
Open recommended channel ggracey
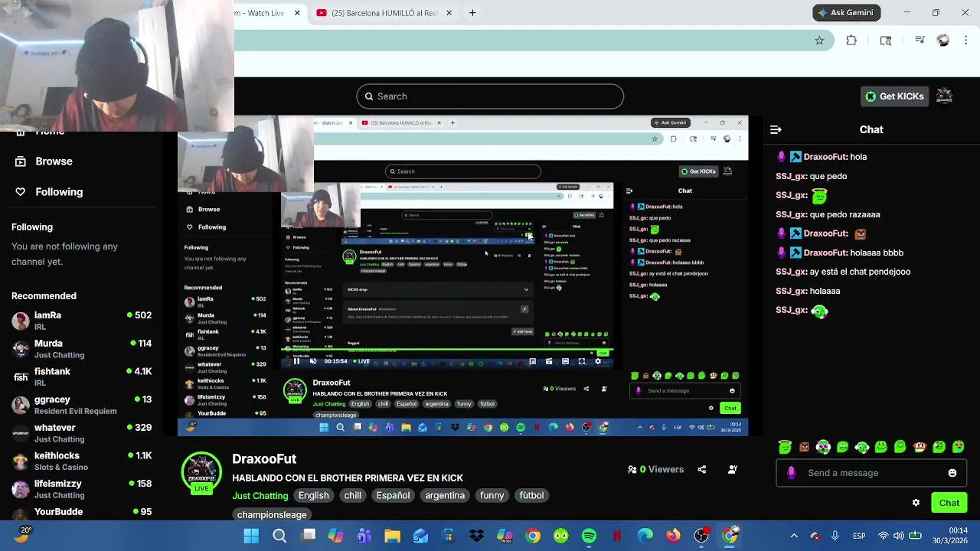coord(81,405)
